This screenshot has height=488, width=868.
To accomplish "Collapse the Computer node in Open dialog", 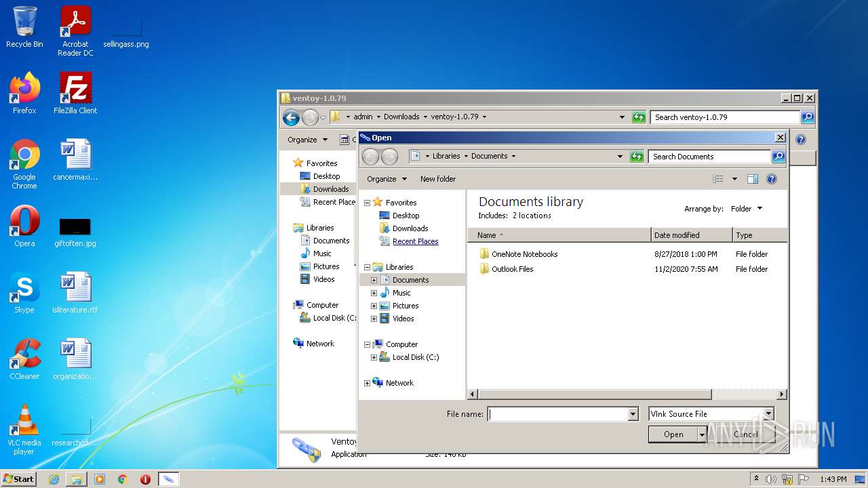I will (x=367, y=344).
